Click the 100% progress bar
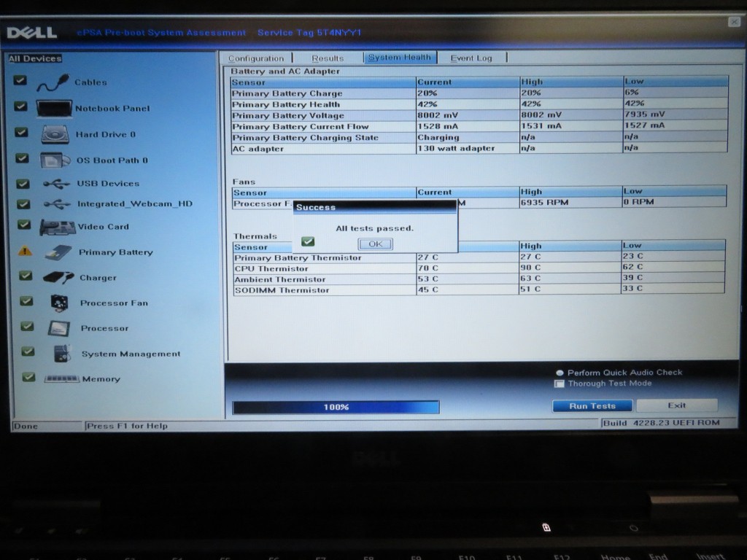The width and height of the screenshot is (747, 560). 336,407
